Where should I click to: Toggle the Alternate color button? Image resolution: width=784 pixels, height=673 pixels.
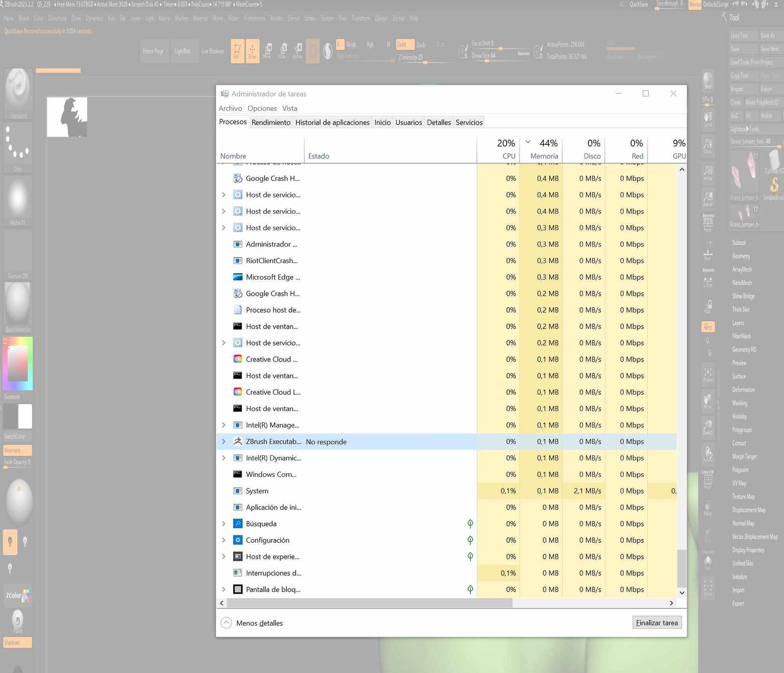click(17, 450)
